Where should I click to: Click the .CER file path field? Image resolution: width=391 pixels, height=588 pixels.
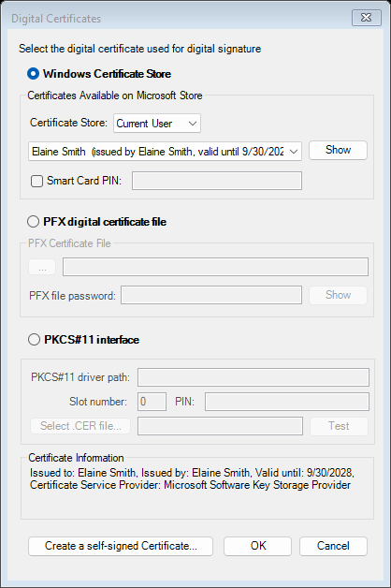pyautogui.click(x=220, y=426)
